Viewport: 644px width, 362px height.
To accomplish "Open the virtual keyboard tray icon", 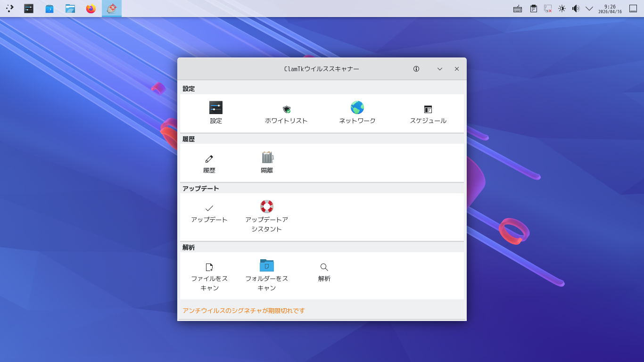I will point(518,8).
